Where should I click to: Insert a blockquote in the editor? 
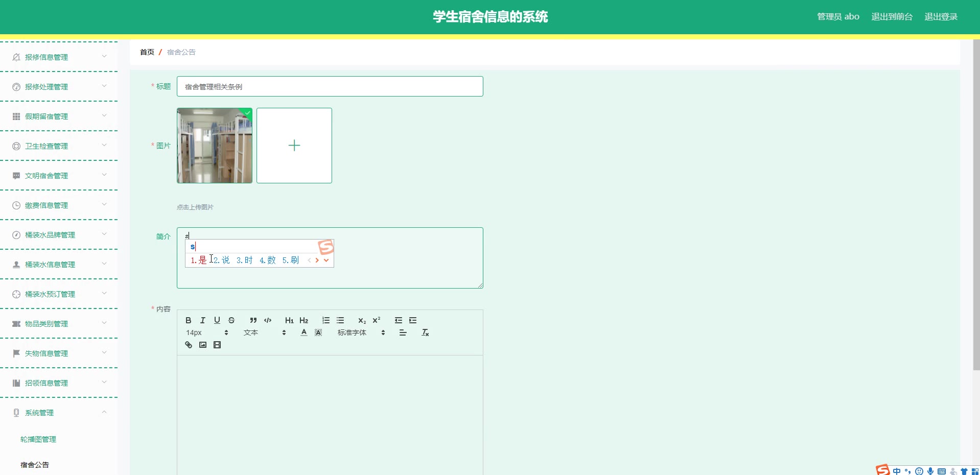253,320
